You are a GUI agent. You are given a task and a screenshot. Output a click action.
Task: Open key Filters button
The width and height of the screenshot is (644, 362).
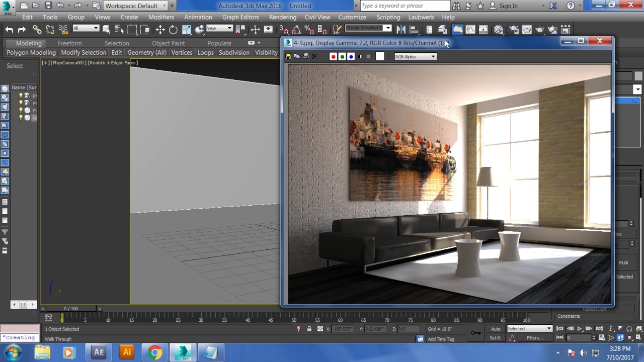pos(535,338)
